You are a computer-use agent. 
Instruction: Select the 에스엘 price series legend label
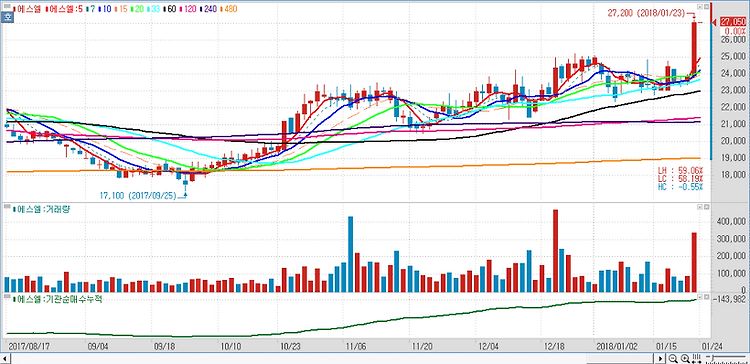point(27,9)
